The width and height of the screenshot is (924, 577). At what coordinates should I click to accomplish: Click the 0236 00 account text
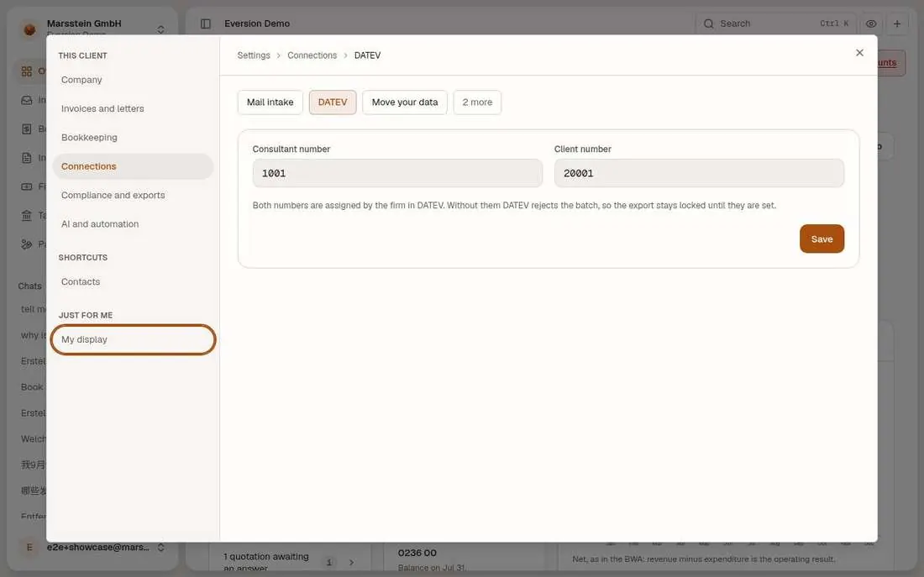pos(417,553)
